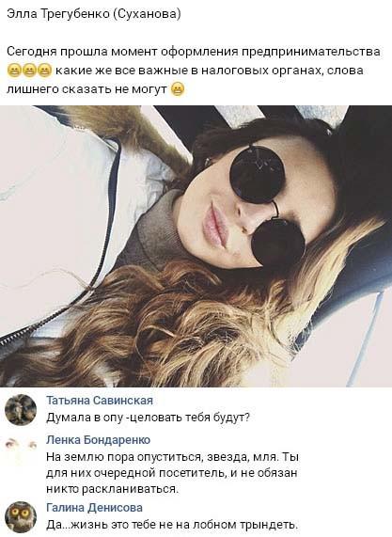Click comment 'Да...жизнь это тебе не на лобном'
The width and height of the screenshot is (392, 537).
click(x=172, y=525)
